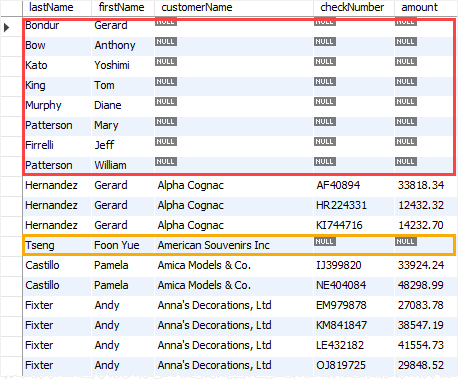Select American Souvenirs Inc cell
Screen dimensions: 458x379
point(234,245)
